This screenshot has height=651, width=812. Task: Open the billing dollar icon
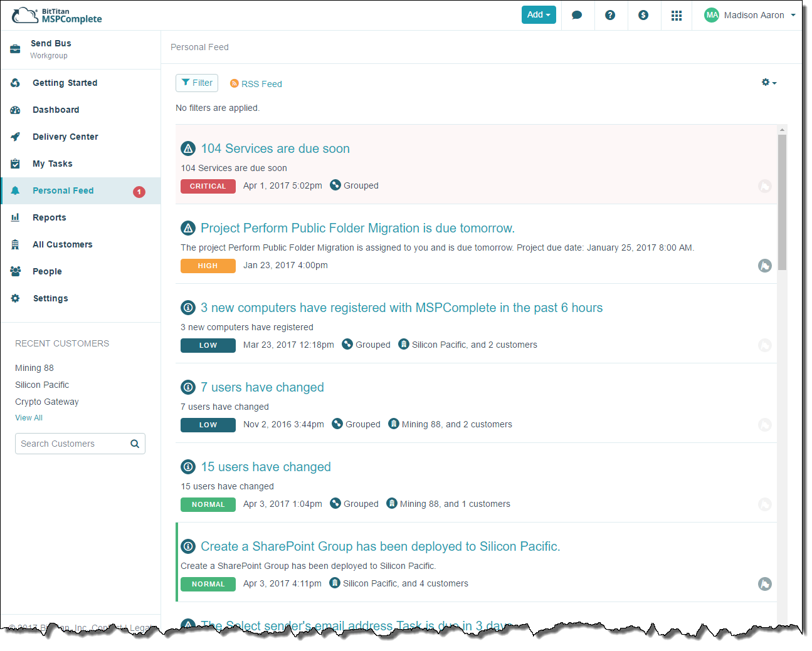(643, 15)
